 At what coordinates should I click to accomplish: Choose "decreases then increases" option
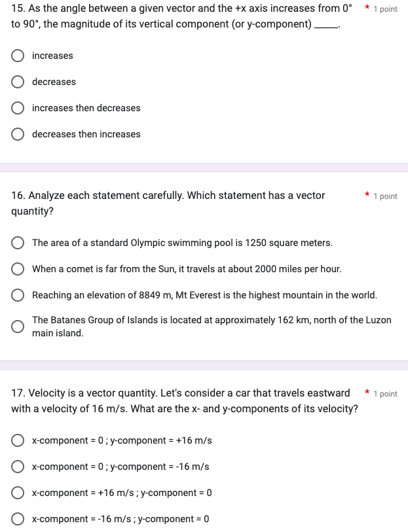pos(18,134)
